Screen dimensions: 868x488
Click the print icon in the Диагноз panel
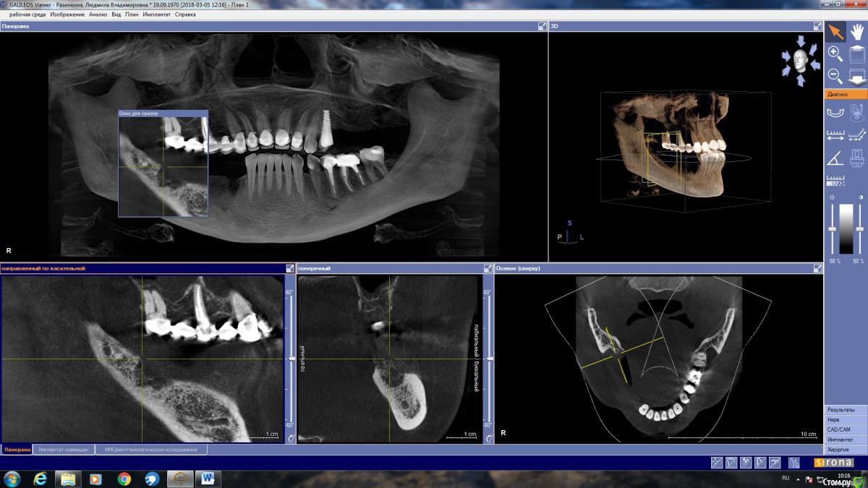[856, 158]
